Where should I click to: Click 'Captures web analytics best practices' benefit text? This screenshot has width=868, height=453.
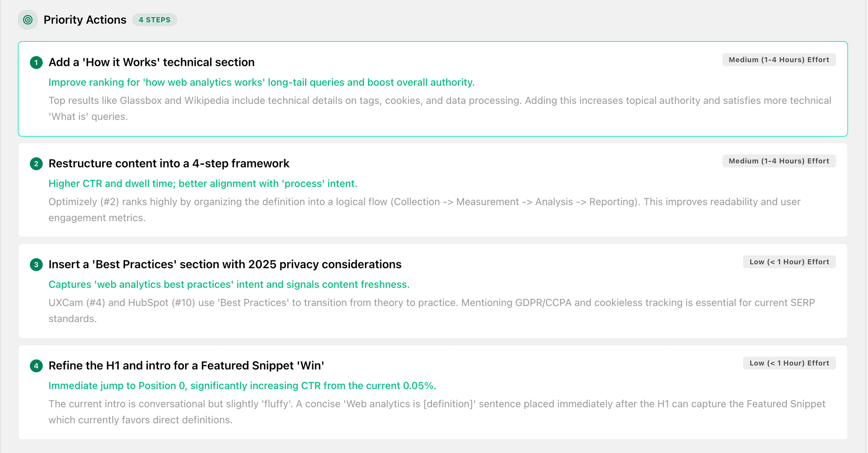coord(229,284)
